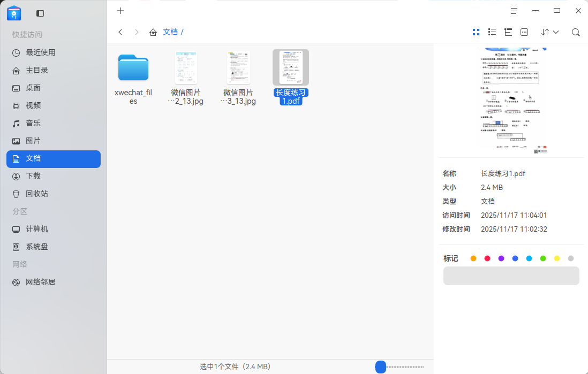This screenshot has height=374, width=588.
Task: Apply the gray tag color
Action: [571, 258]
